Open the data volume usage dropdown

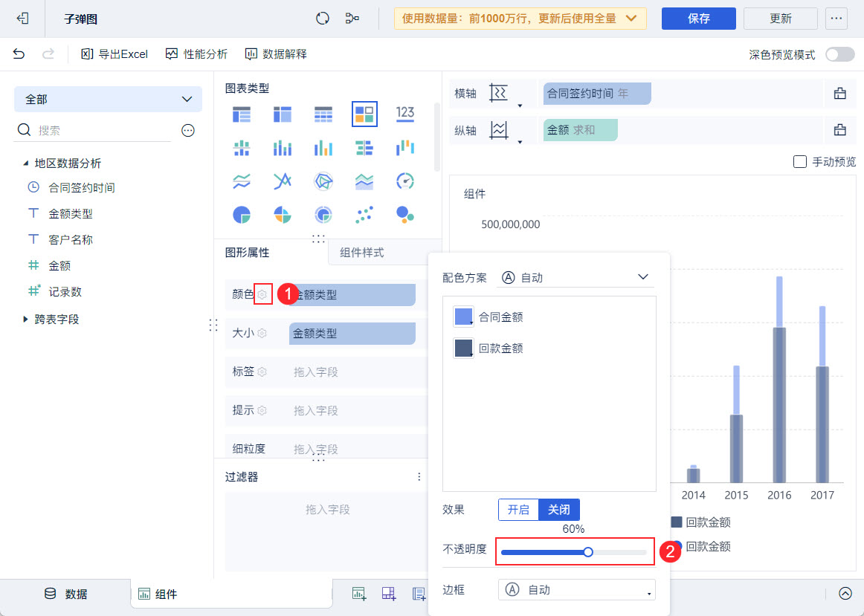click(x=520, y=19)
